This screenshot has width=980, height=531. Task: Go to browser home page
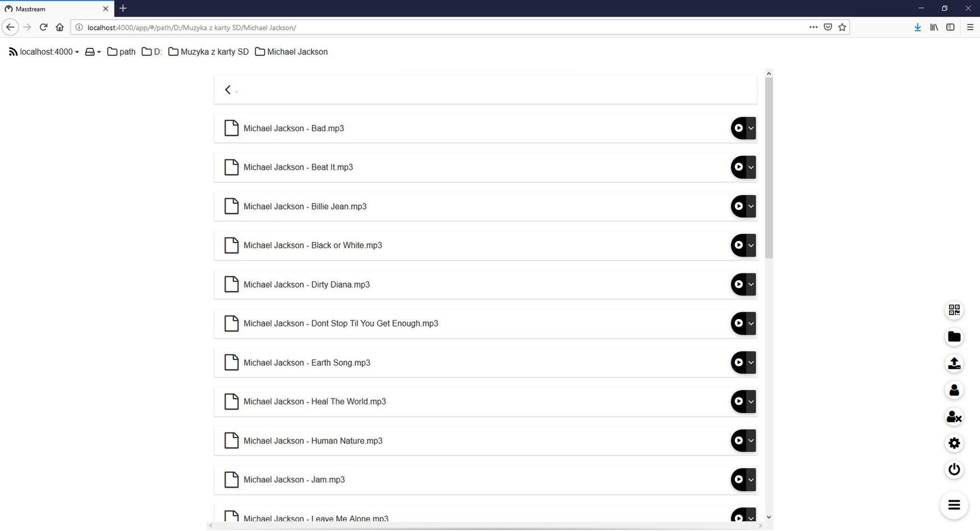tap(60, 27)
